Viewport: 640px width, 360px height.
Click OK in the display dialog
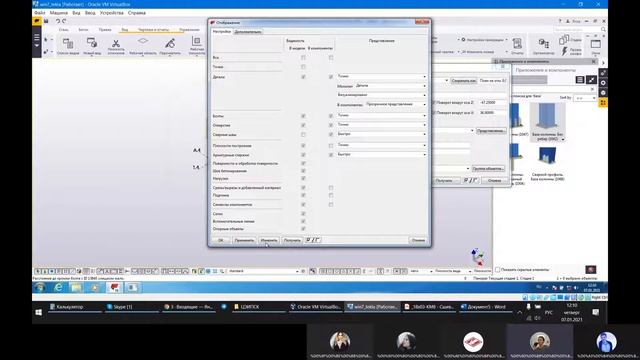[220, 240]
